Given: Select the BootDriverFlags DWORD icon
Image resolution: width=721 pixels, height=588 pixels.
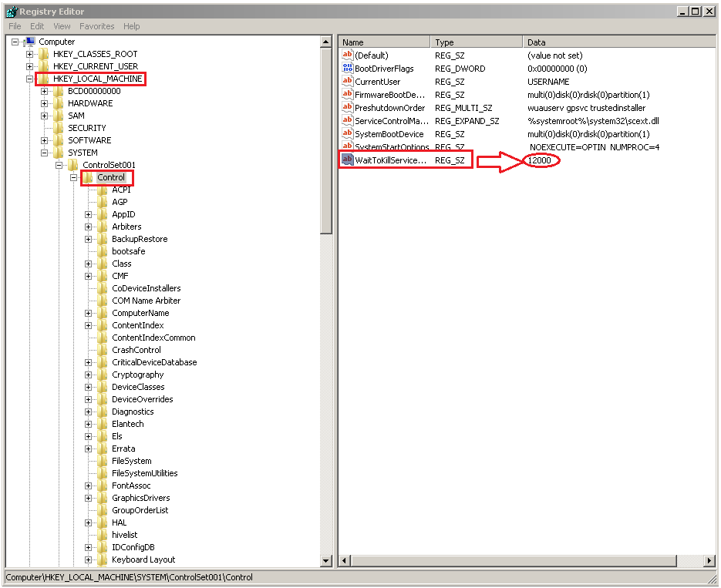Looking at the screenshot, I should tap(347, 68).
